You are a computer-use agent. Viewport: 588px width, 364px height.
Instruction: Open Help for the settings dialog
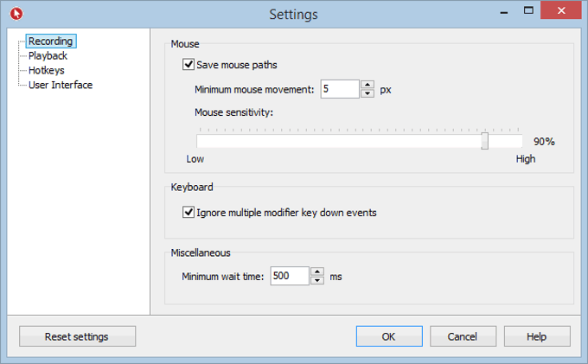[x=537, y=336]
